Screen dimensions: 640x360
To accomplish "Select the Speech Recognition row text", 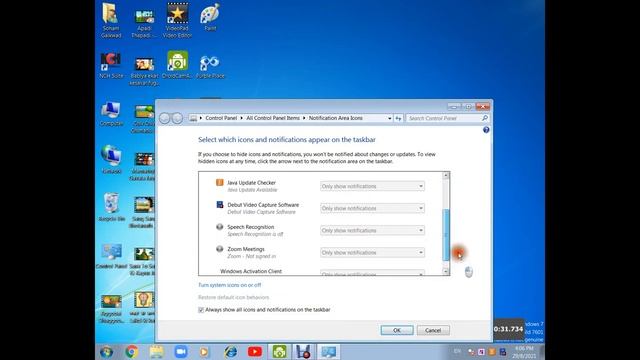I will [x=251, y=227].
